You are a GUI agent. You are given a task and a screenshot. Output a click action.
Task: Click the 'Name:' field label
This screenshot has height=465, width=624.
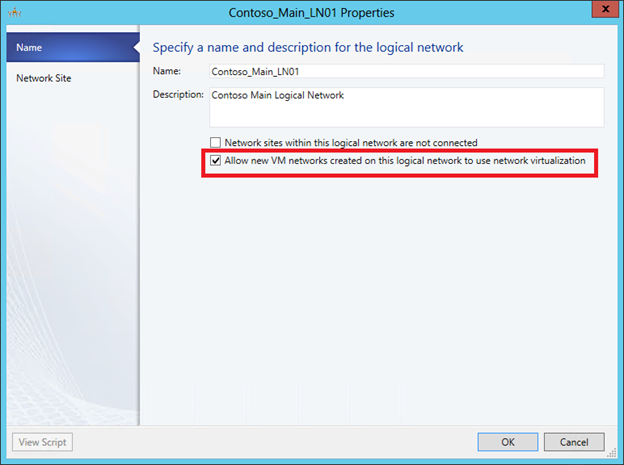tap(167, 72)
